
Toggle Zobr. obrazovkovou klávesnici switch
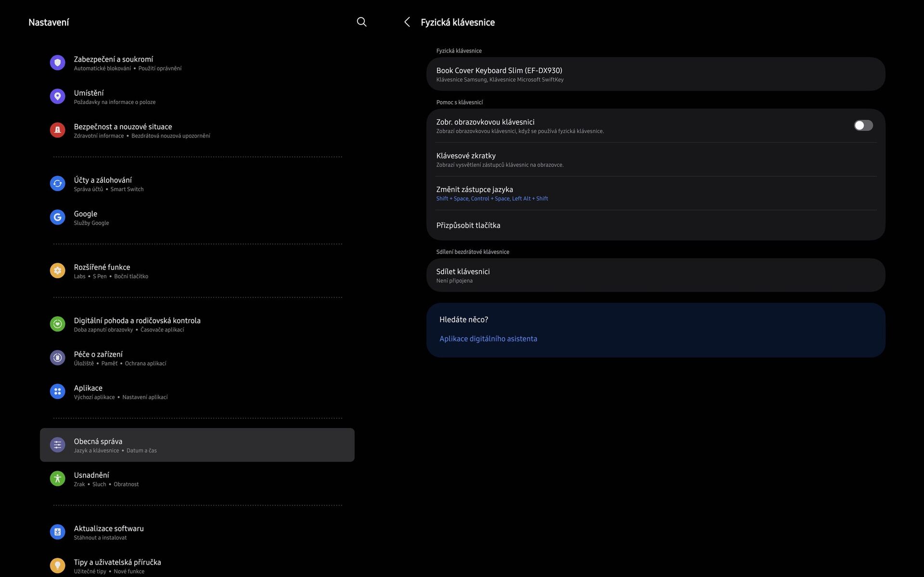coord(863,126)
